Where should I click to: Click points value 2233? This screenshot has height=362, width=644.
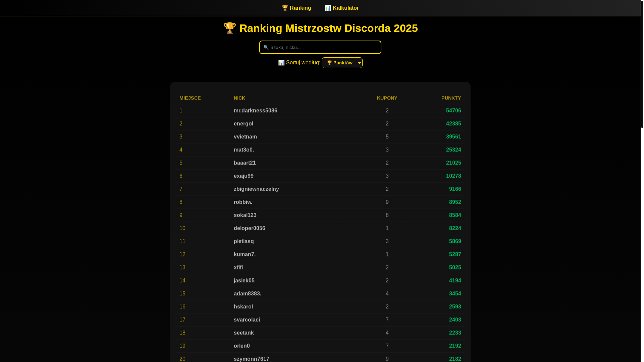click(455, 333)
